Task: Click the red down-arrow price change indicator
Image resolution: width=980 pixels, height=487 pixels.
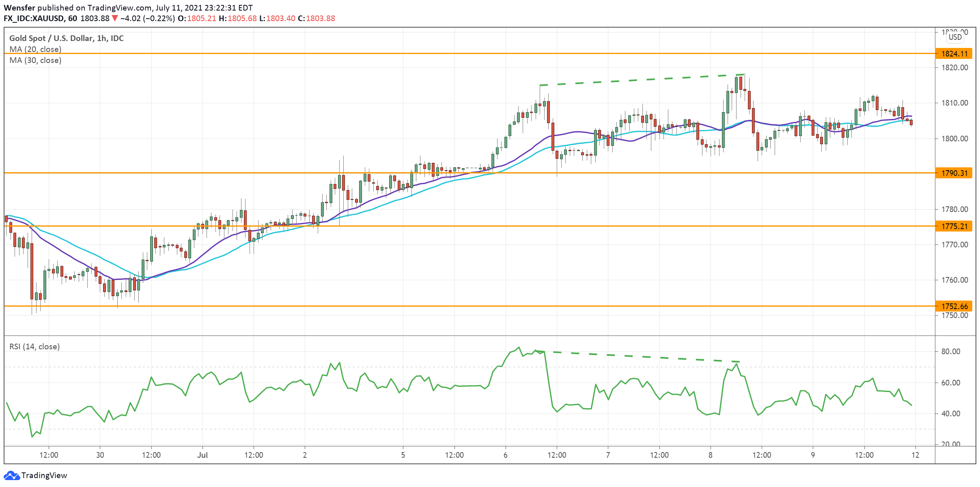Action: coord(115,18)
